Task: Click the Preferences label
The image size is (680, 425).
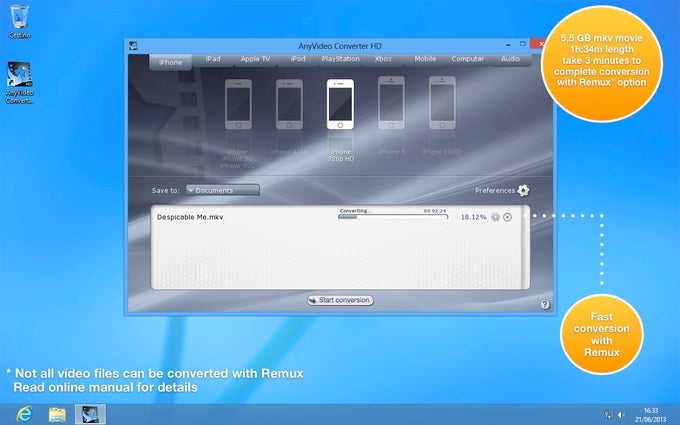Action: pyautogui.click(x=495, y=190)
